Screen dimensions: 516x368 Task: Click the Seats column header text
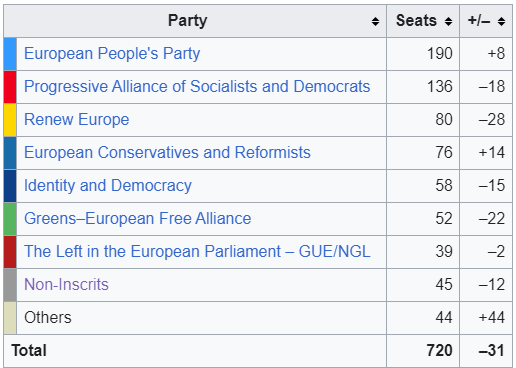click(416, 21)
